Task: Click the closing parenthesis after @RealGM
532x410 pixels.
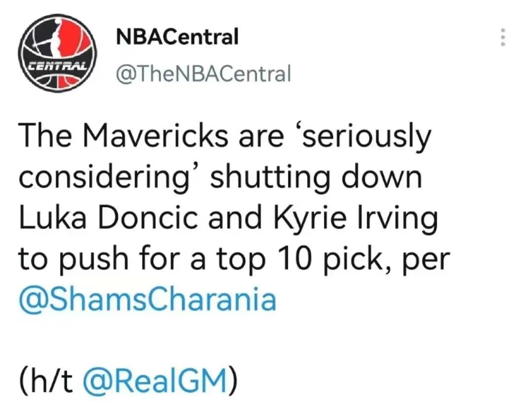Action: 233,380
